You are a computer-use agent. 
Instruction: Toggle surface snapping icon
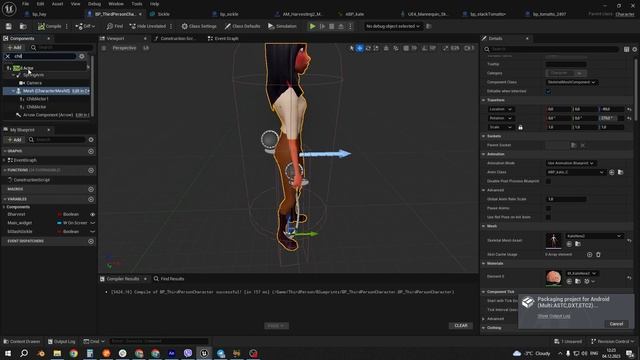tap(396, 48)
